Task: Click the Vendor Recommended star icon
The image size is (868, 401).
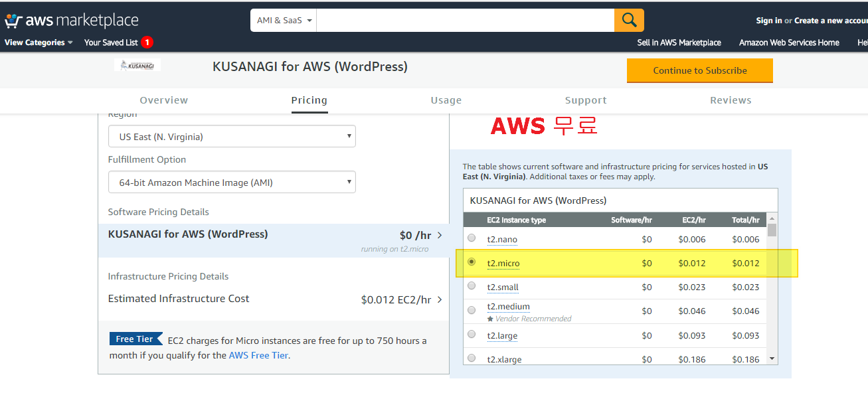Action: pyautogui.click(x=490, y=319)
